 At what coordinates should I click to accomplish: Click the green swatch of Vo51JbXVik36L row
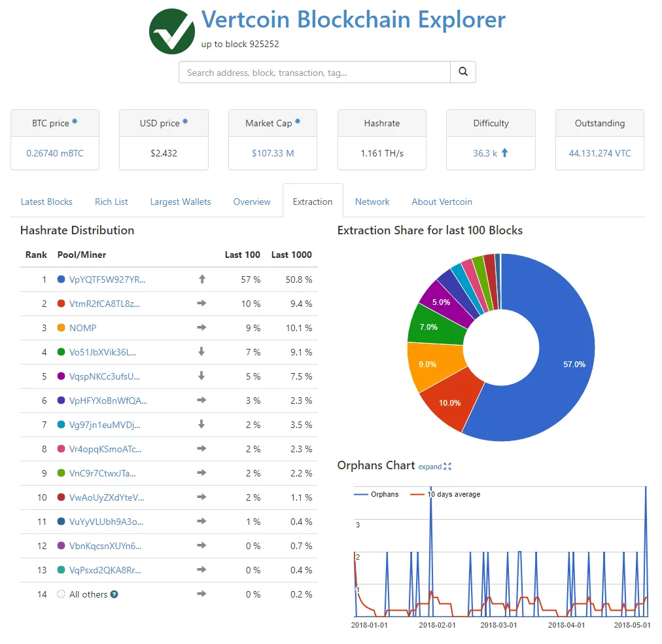pyautogui.click(x=61, y=351)
